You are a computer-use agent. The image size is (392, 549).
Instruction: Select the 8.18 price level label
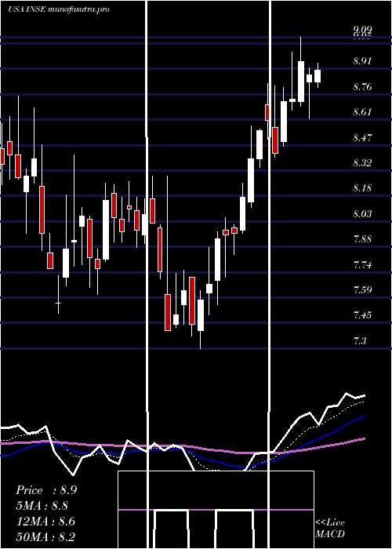pyautogui.click(x=362, y=188)
